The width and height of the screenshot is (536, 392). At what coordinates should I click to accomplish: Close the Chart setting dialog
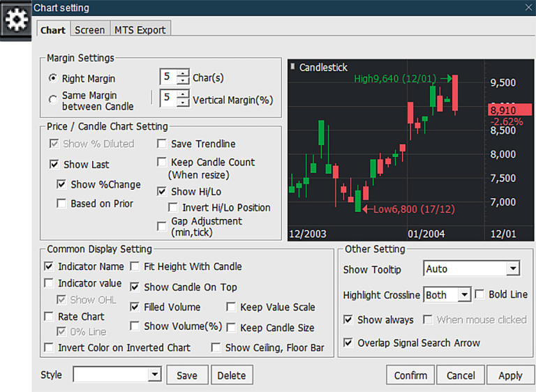click(528, 8)
